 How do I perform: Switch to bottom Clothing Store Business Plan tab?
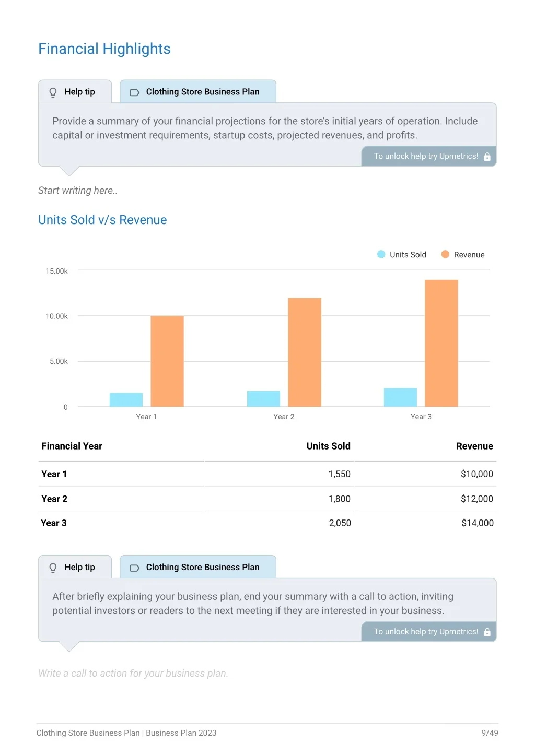coord(198,567)
